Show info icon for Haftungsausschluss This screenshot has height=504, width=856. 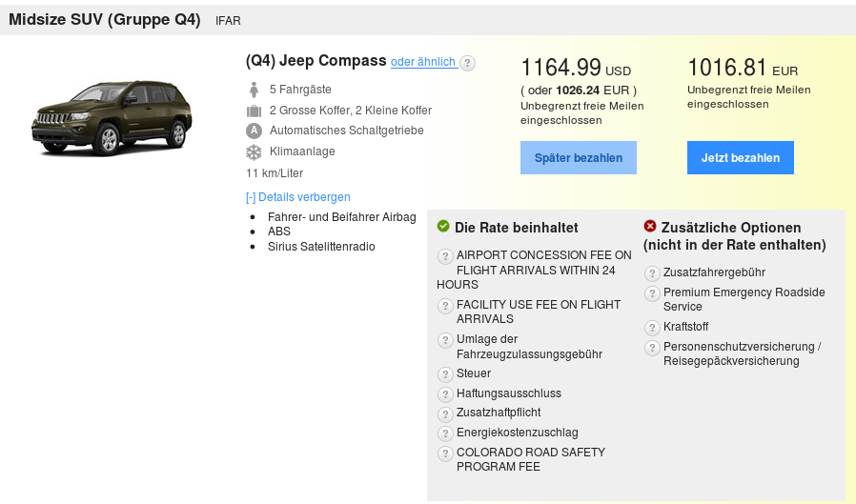click(x=445, y=394)
